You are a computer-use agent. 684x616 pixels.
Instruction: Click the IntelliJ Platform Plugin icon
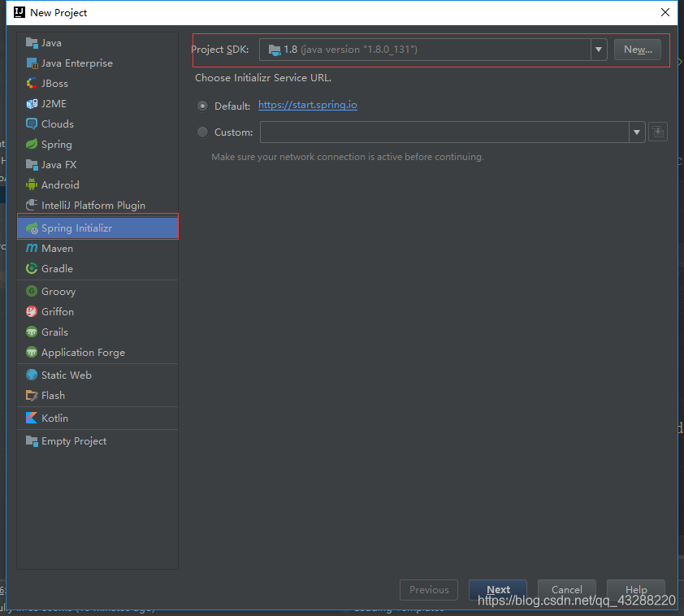click(32, 205)
